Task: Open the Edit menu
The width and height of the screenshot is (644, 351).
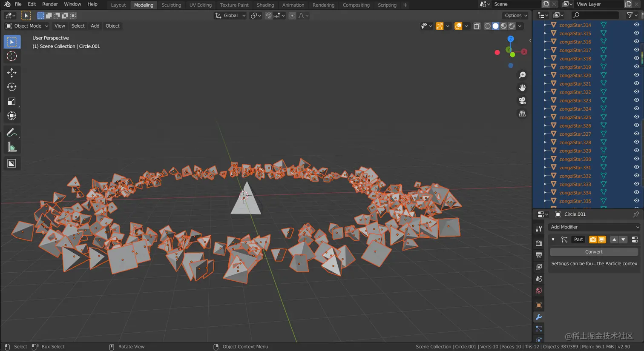Action: point(32,4)
